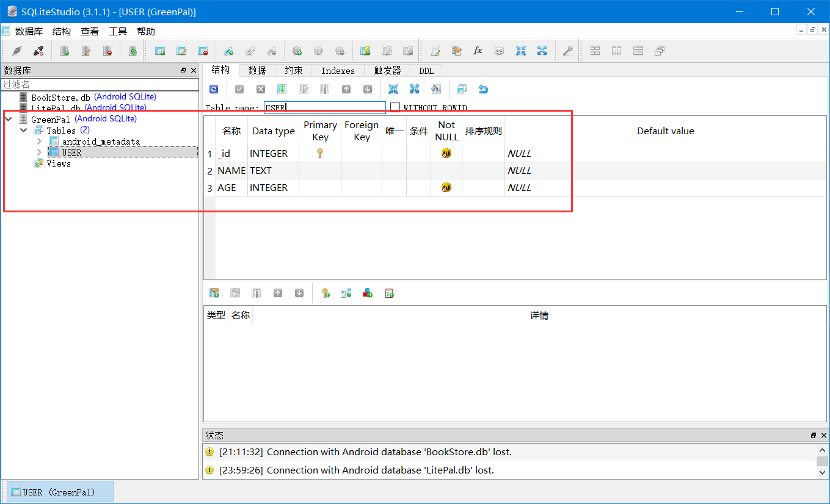Image resolution: width=830 pixels, height=504 pixels.
Task: Click the status panel scrollbar's down arrow
Action: click(823, 472)
